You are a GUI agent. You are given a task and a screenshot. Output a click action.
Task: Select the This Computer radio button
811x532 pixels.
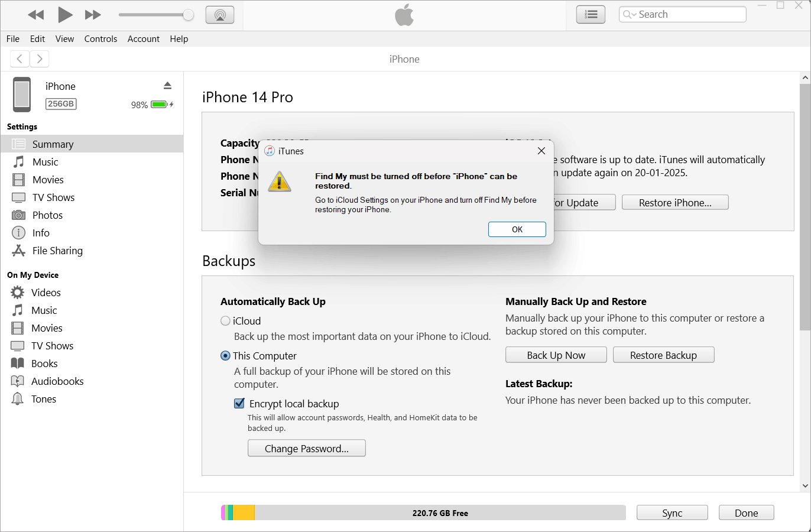click(x=225, y=356)
